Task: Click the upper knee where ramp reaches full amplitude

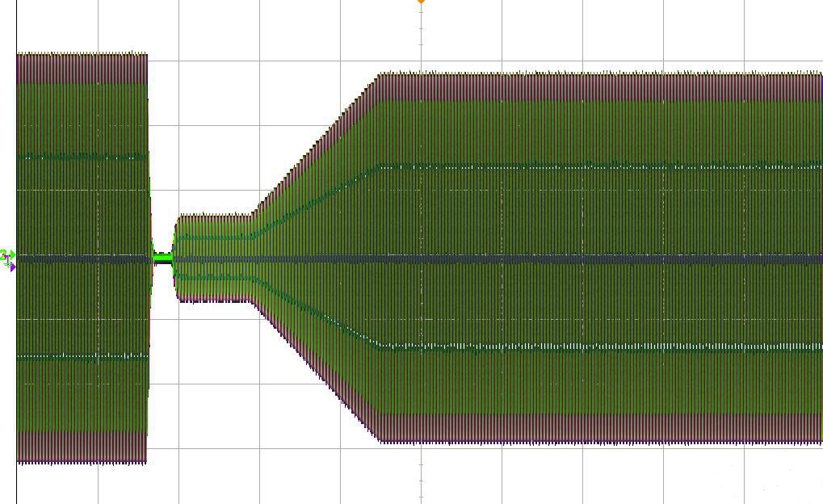Action: 378,77
